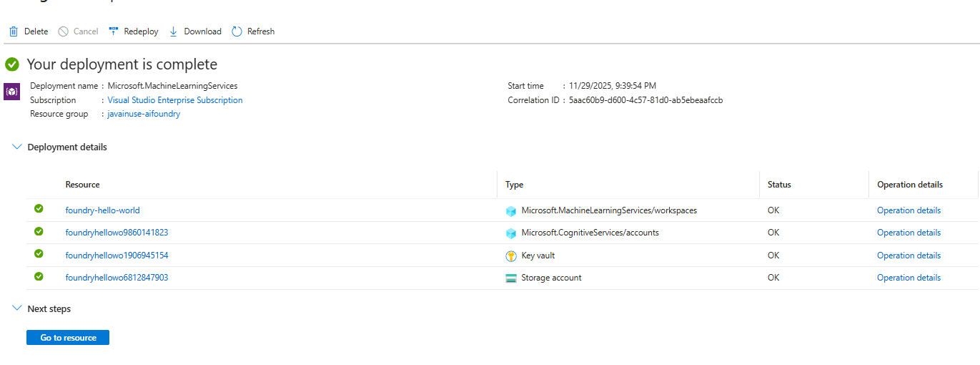
Task: Open Operation details for CognitiveServices accounts row
Action: pyautogui.click(x=909, y=233)
